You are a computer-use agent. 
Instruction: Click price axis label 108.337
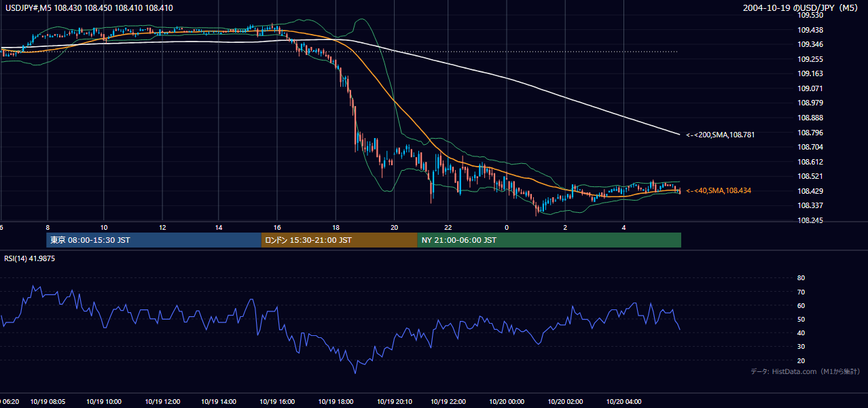tap(810, 205)
